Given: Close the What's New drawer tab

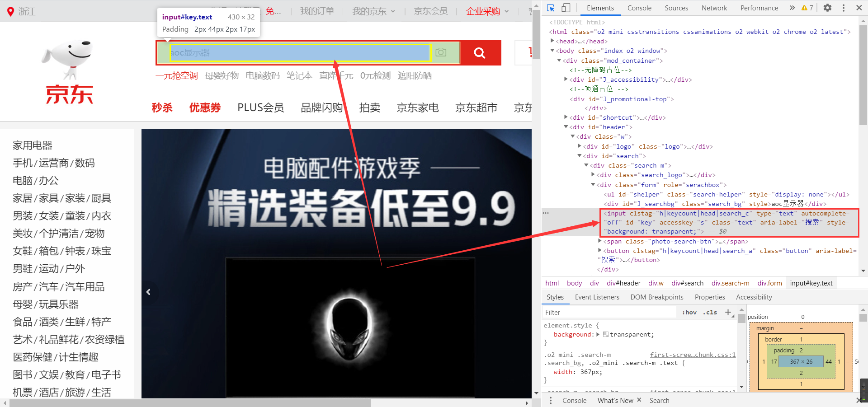Looking at the screenshot, I should 639,400.
